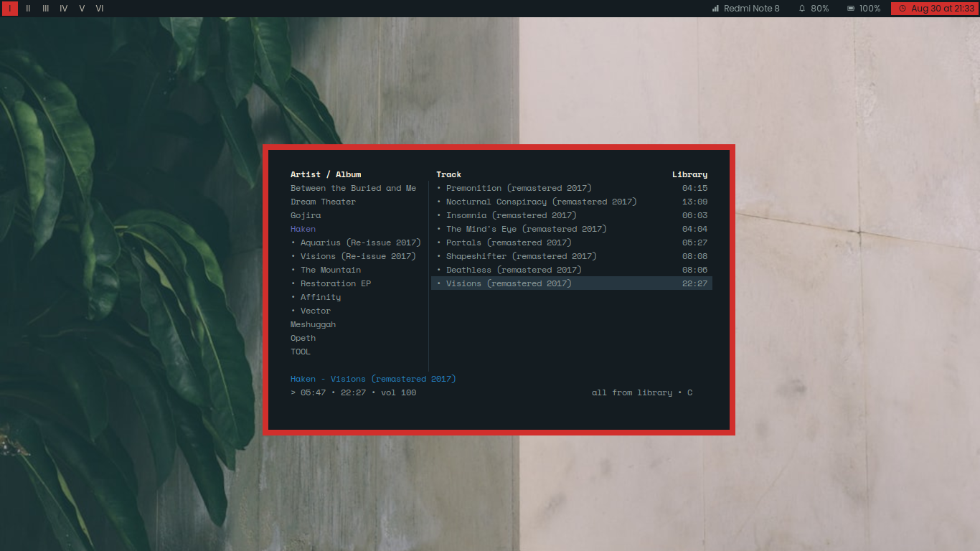Select album Visions (Re-issue 2017)
The image size is (980, 551).
click(353, 256)
